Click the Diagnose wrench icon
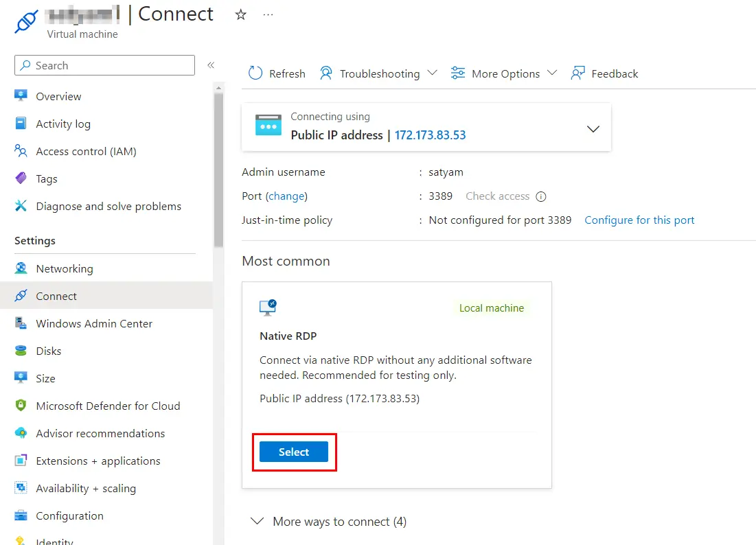 [21, 206]
